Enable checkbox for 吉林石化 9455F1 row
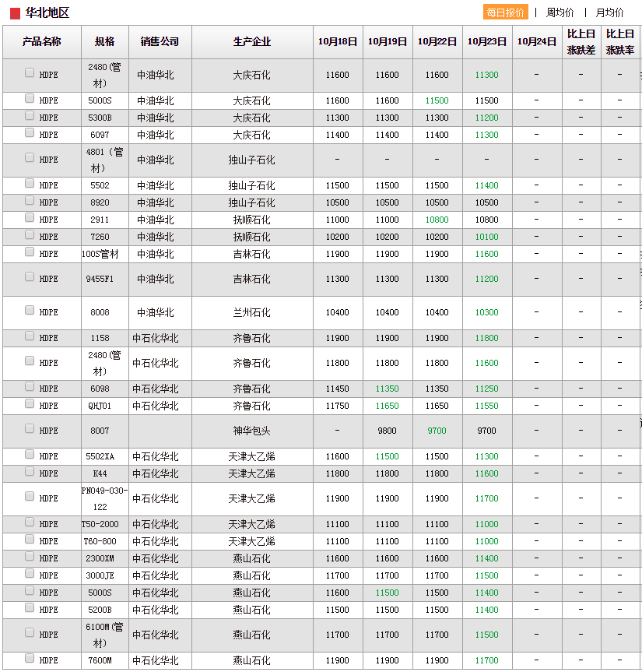Screen dimensions: 642x672 coord(29,276)
